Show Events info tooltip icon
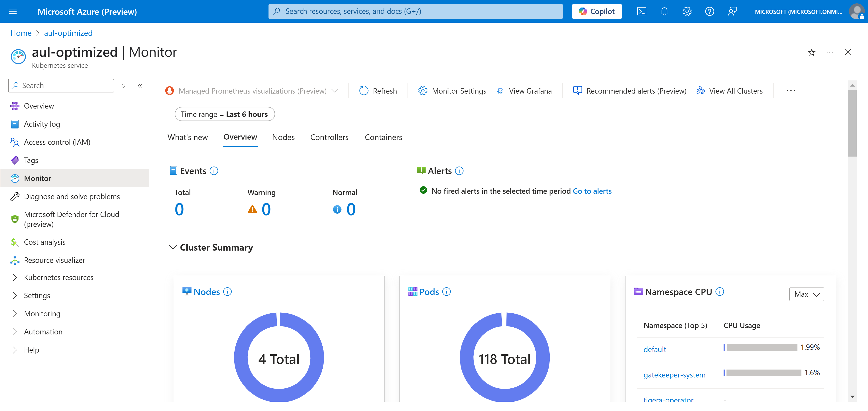868x411 pixels. [214, 171]
